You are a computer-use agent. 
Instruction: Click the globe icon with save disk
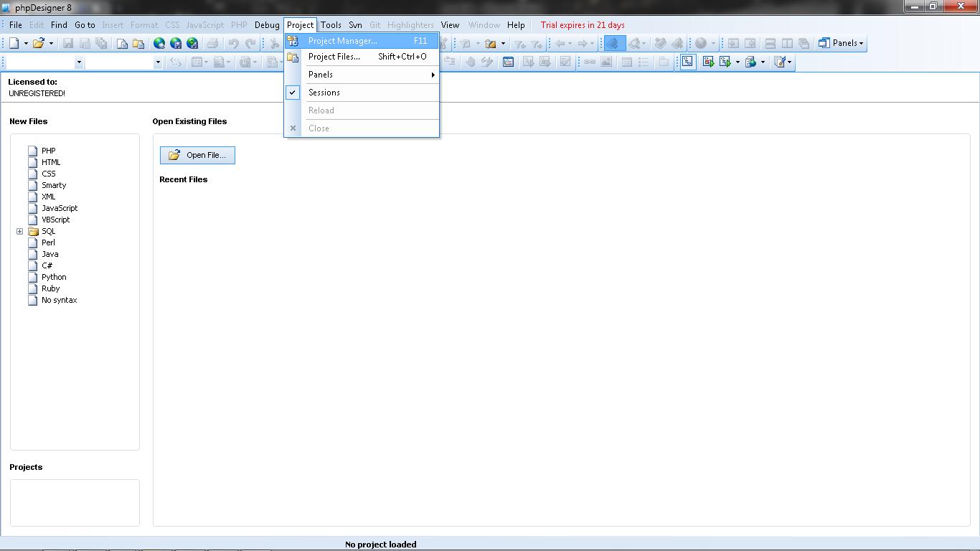click(x=176, y=43)
